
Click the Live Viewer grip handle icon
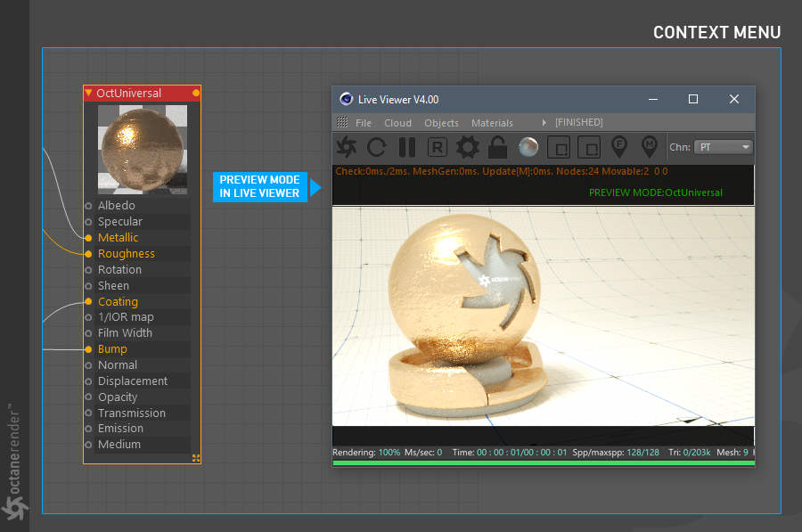click(342, 123)
